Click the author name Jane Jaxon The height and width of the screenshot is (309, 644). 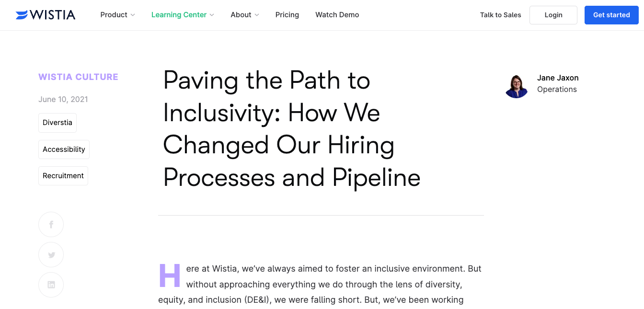[x=558, y=78]
